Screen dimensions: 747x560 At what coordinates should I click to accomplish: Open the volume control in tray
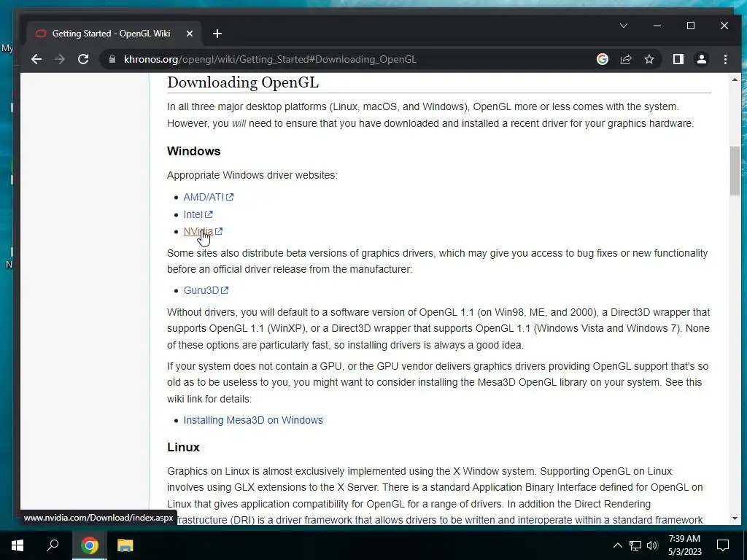652,545
